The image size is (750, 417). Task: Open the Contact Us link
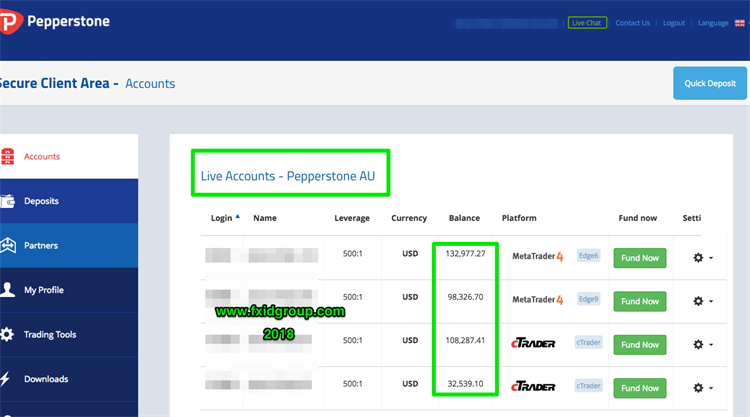point(632,23)
